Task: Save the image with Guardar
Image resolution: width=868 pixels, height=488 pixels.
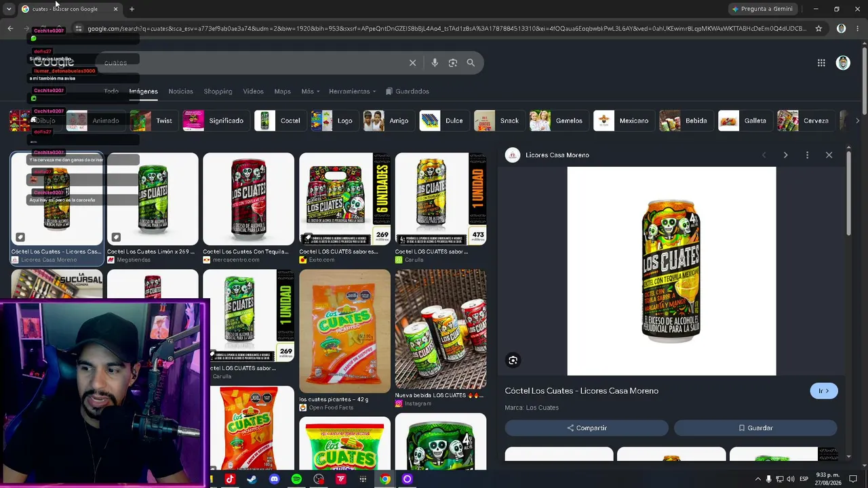Action: click(755, 428)
